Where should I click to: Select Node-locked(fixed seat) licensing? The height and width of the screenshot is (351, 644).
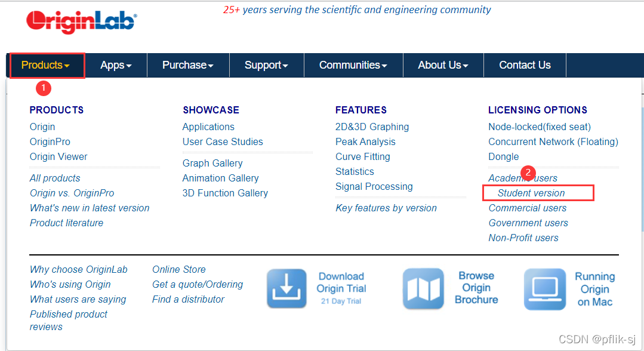point(540,127)
